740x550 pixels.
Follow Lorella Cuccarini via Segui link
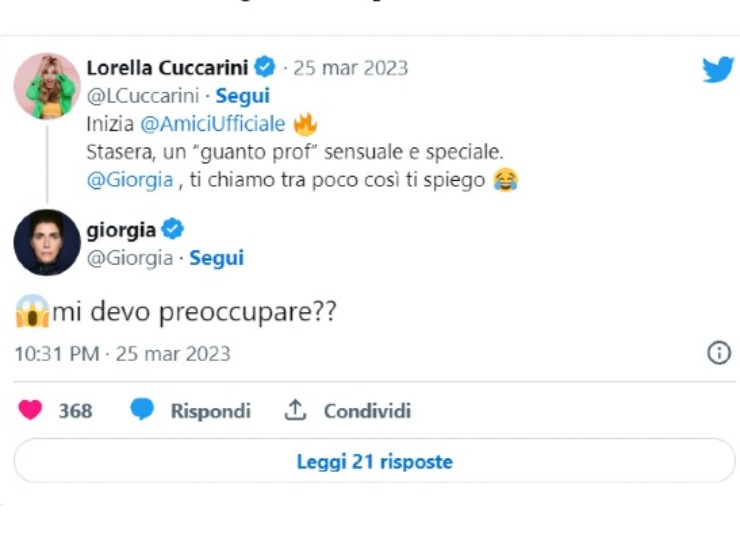[244, 97]
